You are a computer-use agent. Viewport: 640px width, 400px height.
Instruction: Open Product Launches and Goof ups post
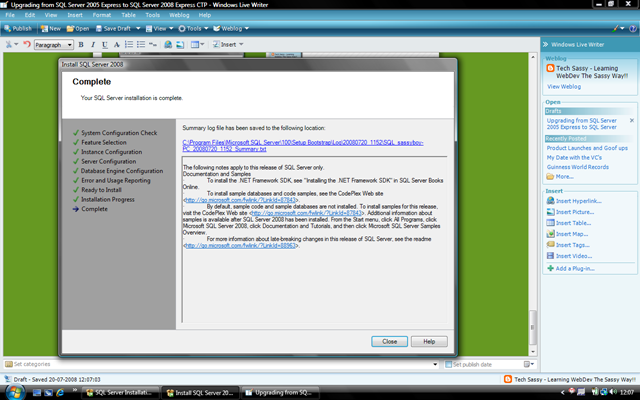click(x=587, y=148)
